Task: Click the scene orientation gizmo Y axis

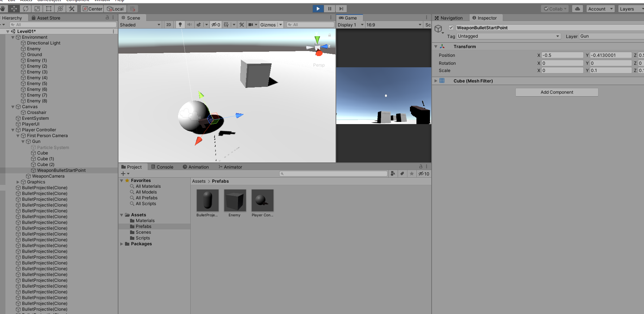Action: 317,39
